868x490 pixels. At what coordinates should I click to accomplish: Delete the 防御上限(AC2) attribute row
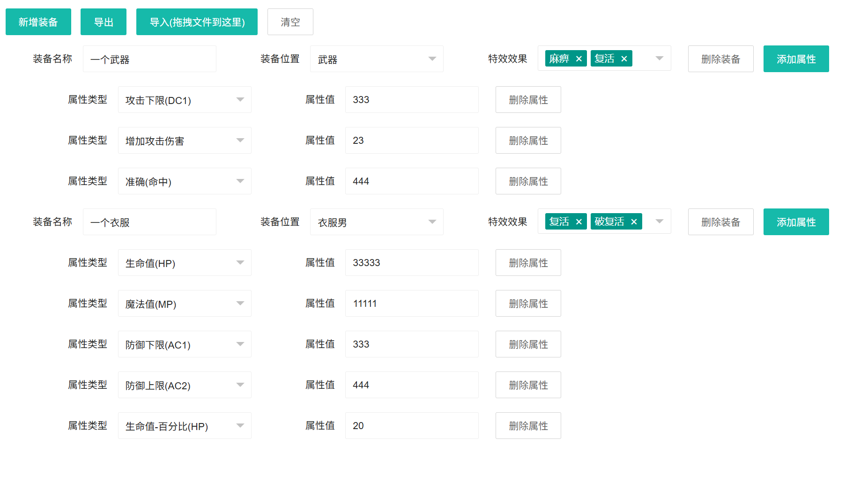[x=528, y=385]
